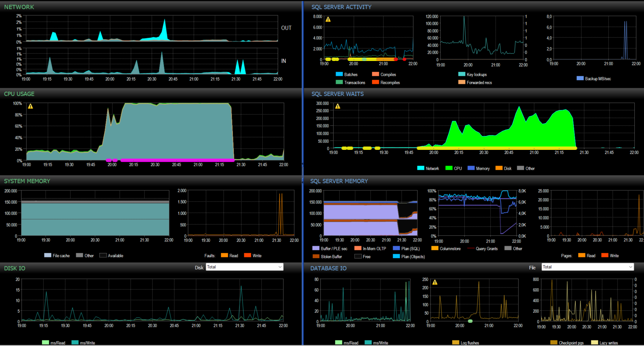Click the yellow waits alert timeline bar
The height and width of the screenshot is (346, 644).
(497, 148)
